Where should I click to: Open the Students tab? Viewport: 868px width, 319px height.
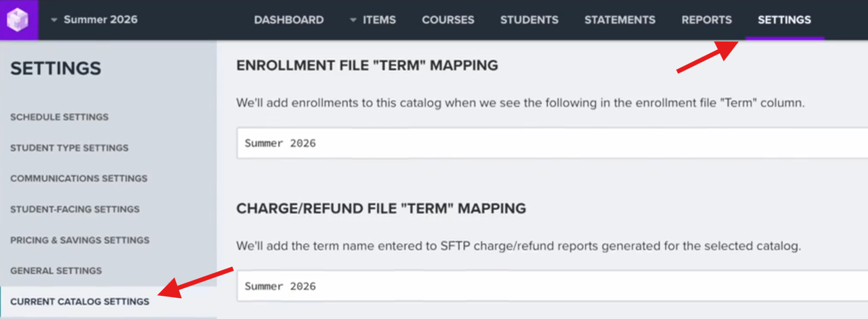pyautogui.click(x=529, y=20)
